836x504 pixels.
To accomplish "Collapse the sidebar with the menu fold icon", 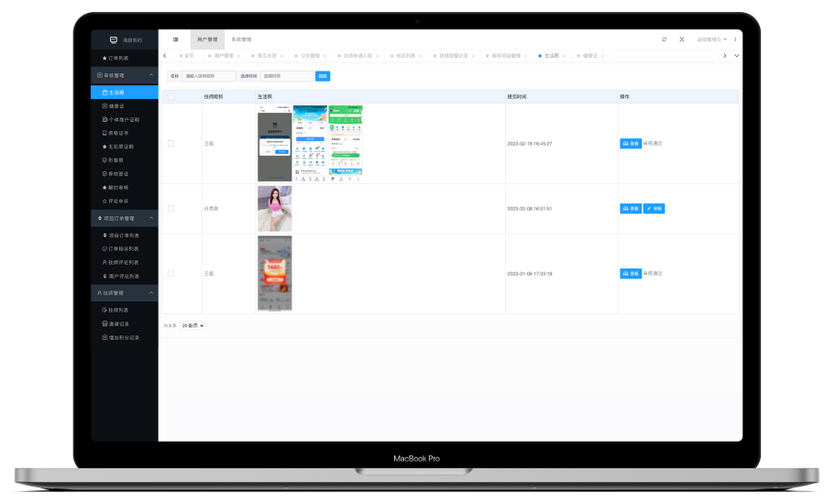I will click(x=175, y=39).
